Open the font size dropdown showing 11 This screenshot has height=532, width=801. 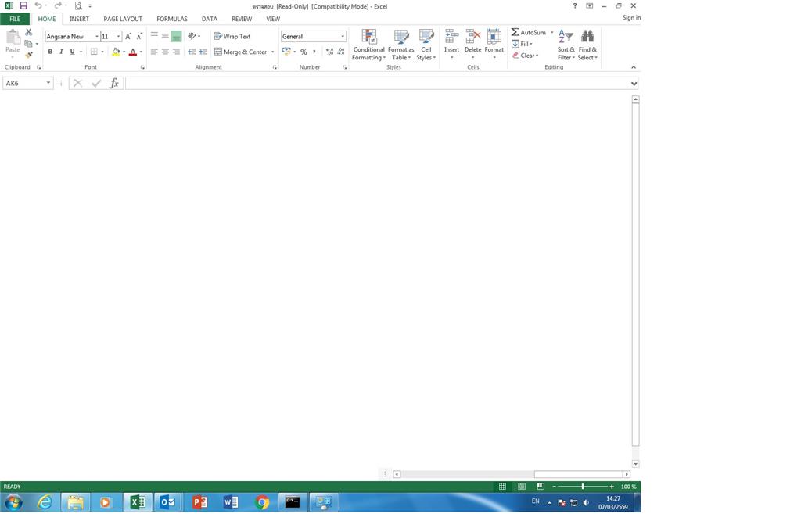coord(119,36)
